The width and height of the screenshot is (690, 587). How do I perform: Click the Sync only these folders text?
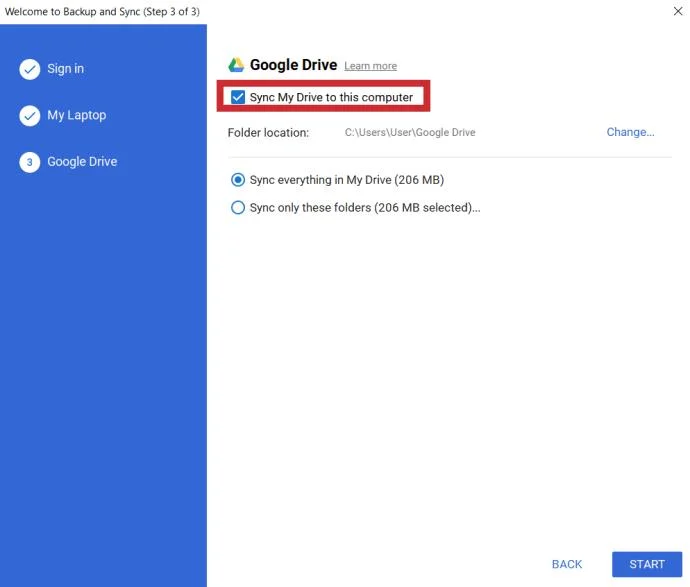365,207
